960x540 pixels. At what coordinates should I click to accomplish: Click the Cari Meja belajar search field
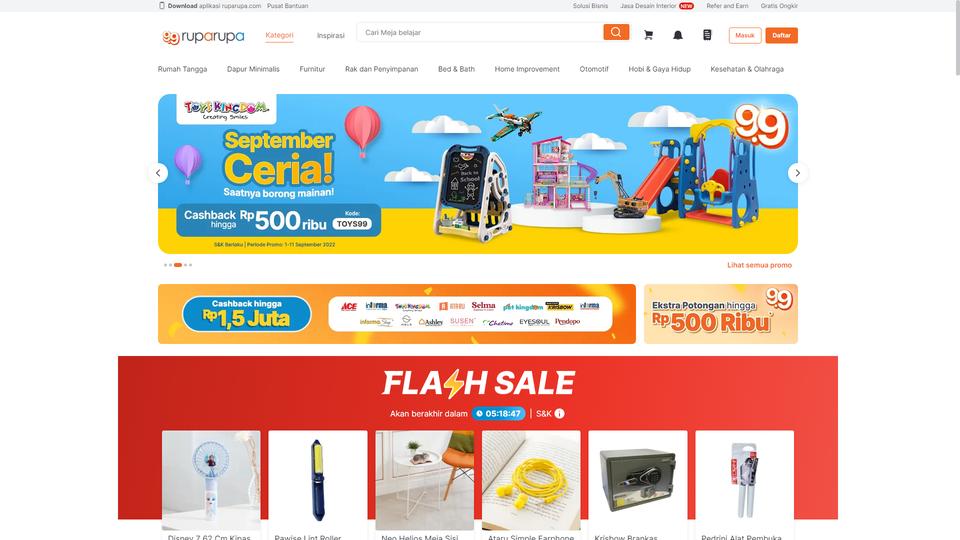(481, 32)
